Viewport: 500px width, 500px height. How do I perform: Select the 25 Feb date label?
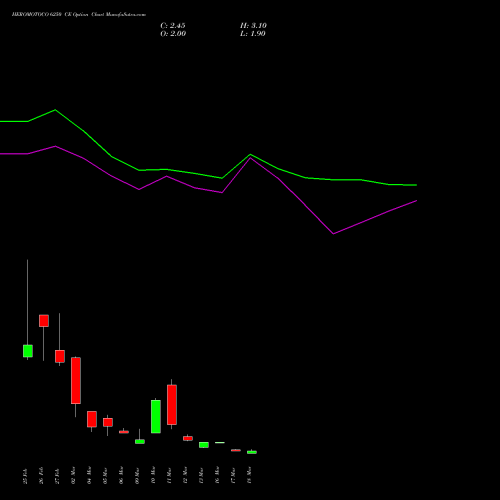[26, 476]
